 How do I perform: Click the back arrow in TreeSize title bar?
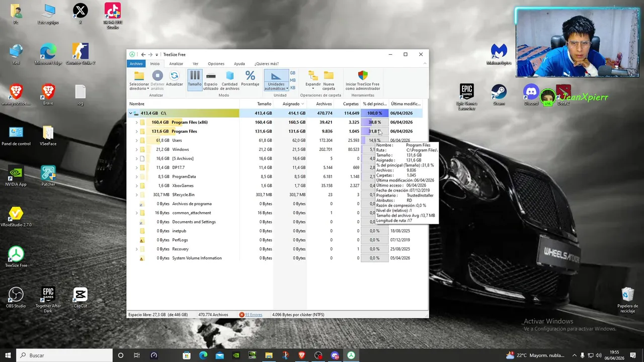point(143,54)
